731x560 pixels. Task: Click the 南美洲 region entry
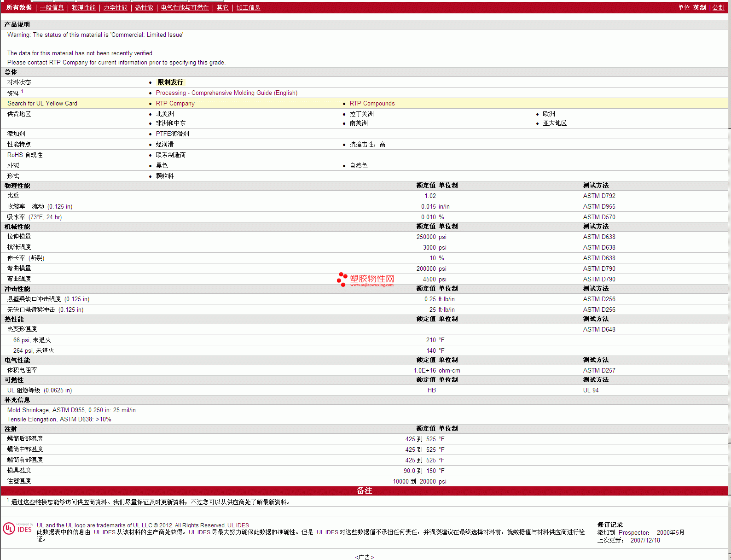[x=359, y=123]
